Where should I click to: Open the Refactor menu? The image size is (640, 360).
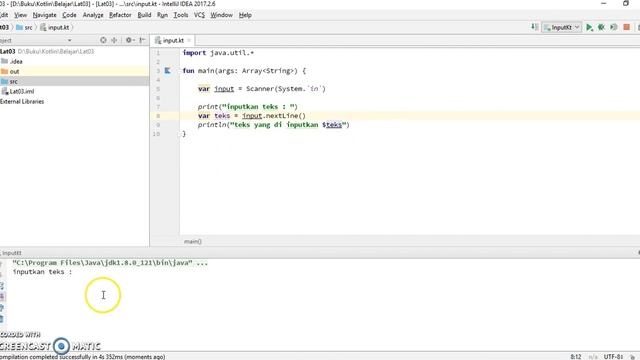point(120,15)
